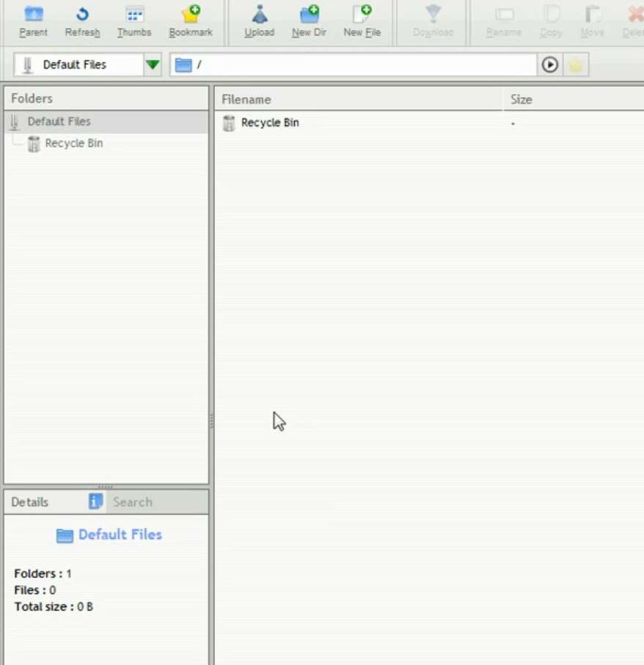Sort by Filename column header
Screen dimensions: 644x665
[x=358, y=99]
